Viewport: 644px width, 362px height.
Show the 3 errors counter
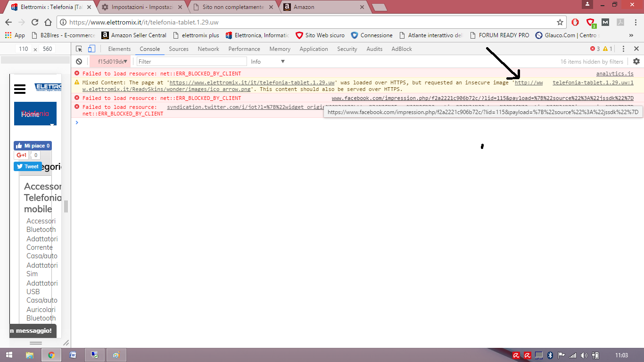pyautogui.click(x=595, y=49)
